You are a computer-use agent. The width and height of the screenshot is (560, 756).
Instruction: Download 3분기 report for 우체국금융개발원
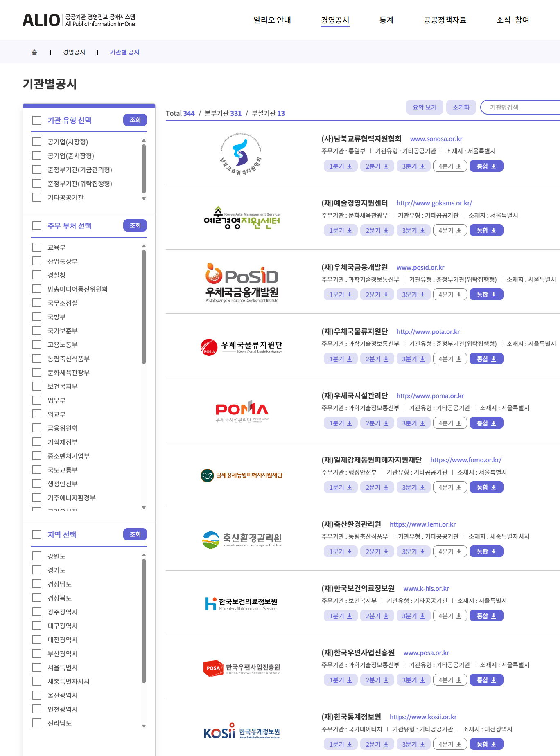point(413,295)
